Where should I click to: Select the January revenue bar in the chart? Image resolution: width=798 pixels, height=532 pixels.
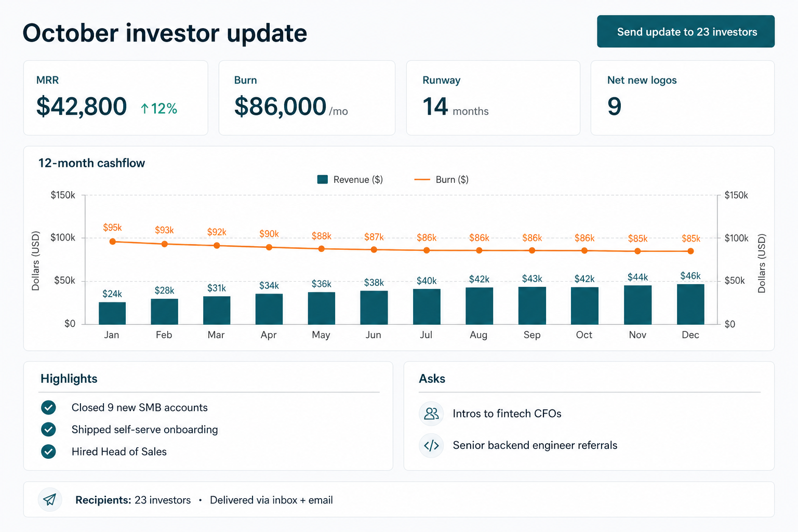(112, 313)
